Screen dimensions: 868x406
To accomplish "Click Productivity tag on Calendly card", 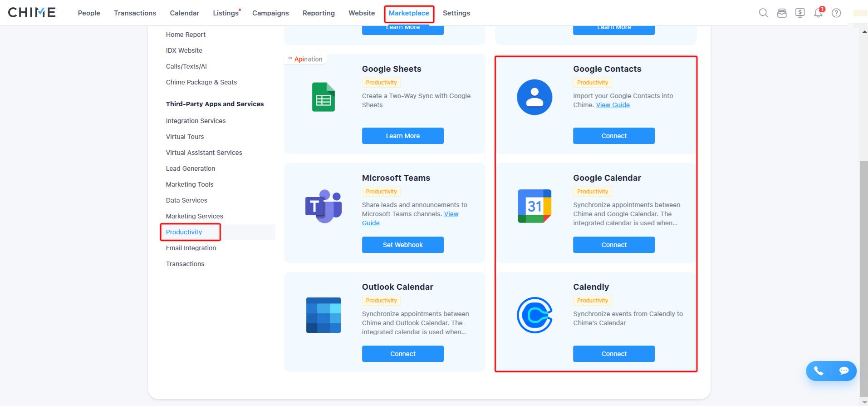I will 593,301.
